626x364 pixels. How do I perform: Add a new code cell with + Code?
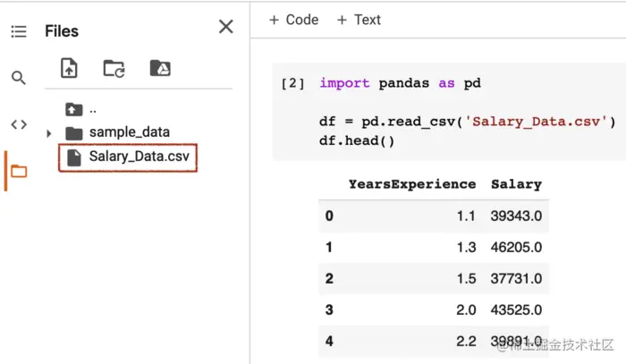294,20
